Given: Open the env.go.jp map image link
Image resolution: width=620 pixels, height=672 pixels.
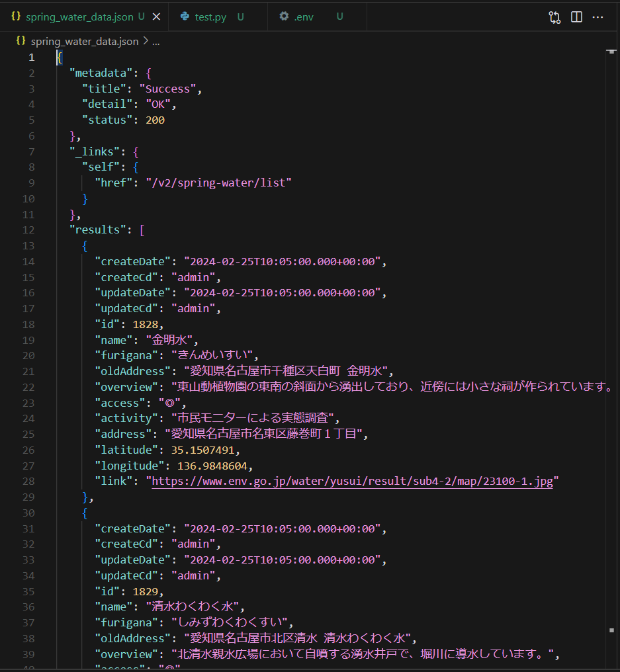Looking at the screenshot, I should pyautogui.click(x=353, y=482).
